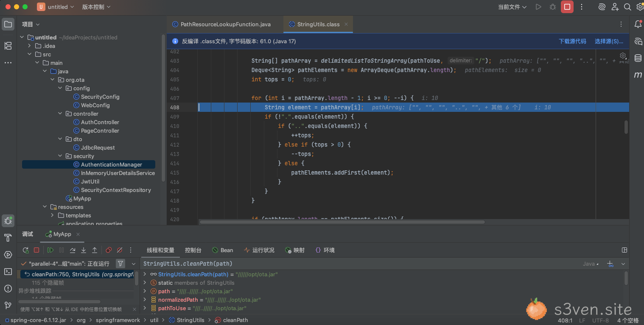Open the Database tool window icon

click(638, 58)
